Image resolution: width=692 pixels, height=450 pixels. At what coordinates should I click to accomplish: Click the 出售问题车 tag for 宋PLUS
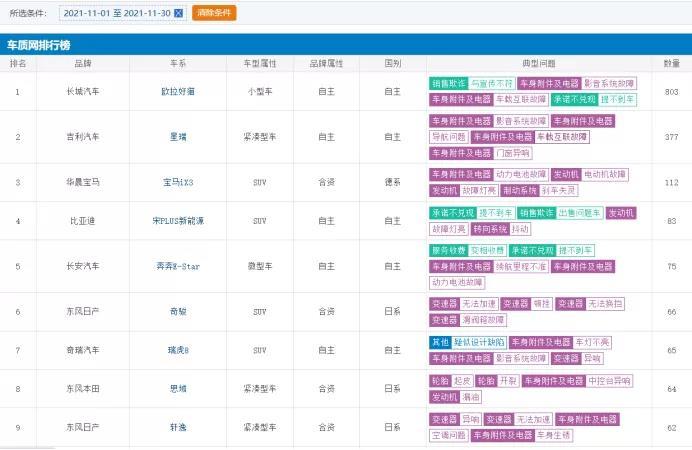click(579, 213)
